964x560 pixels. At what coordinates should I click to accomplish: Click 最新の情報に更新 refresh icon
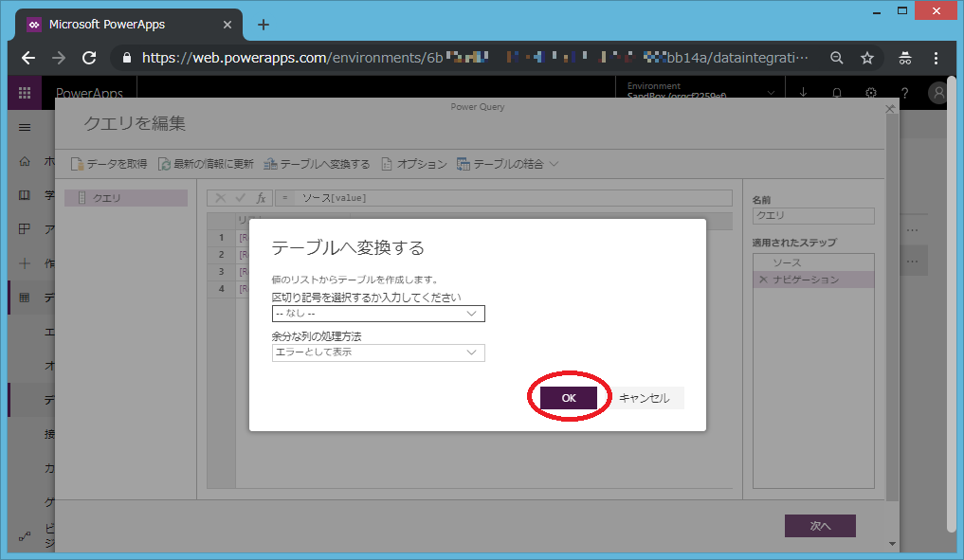(165, 164)
